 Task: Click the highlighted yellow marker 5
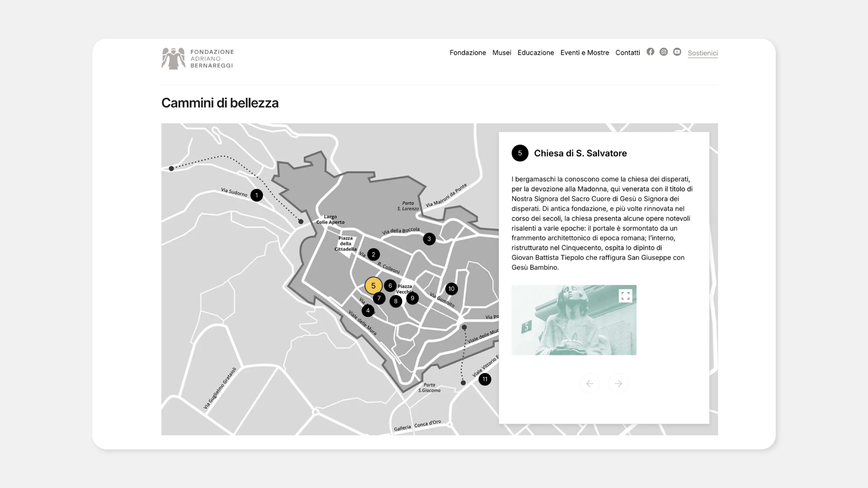[x=373, y=286]
